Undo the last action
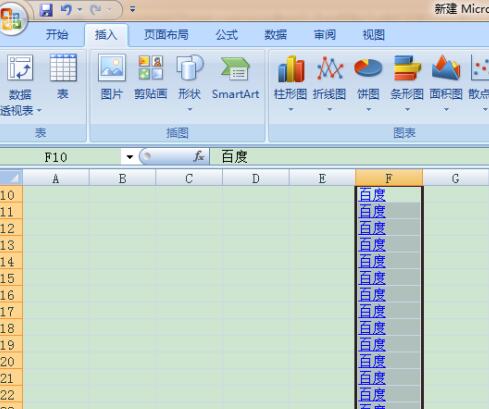Viewport: 489px width, 409px height. click(66, 10)
